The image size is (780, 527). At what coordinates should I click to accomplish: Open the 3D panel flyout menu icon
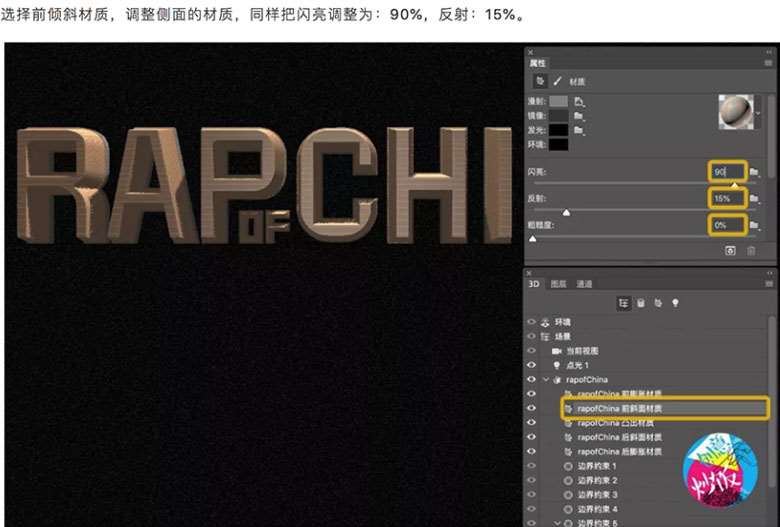769,284
